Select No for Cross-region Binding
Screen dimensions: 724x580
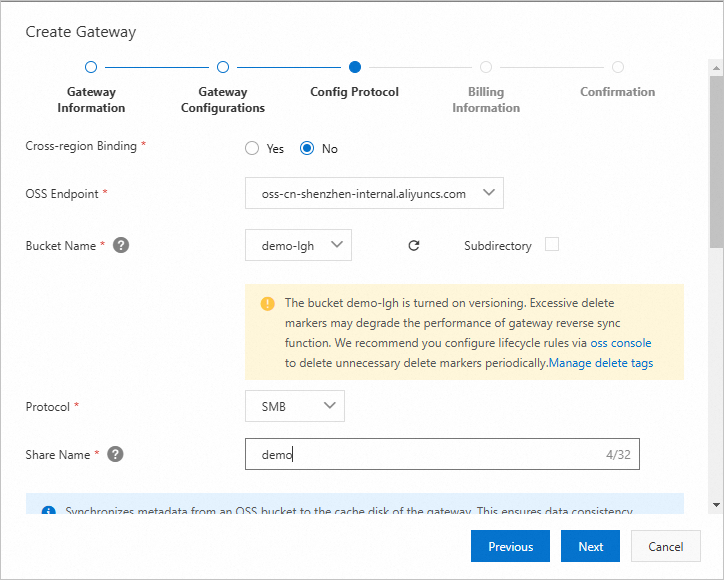(308, 149)
